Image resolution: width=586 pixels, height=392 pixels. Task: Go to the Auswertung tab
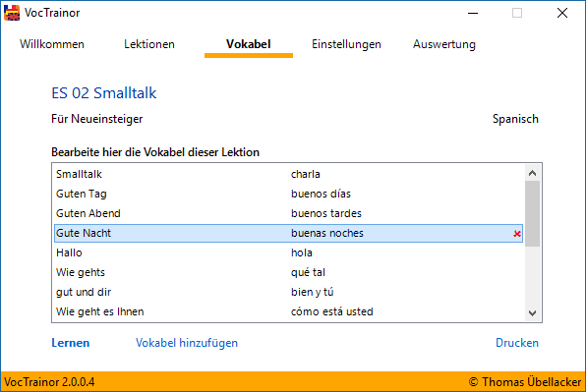(x=444, y=44)
